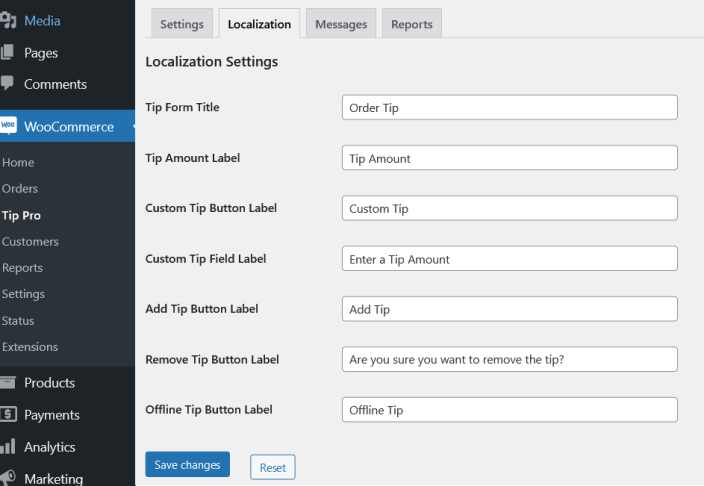Click the Analytics bar chart icon
The image size is (704, 486).
click(8, 447)
